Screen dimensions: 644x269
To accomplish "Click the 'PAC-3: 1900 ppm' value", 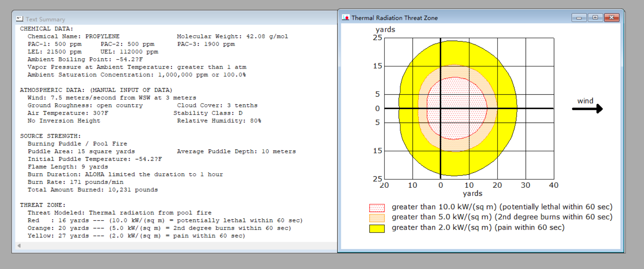I will click(206, 44).
